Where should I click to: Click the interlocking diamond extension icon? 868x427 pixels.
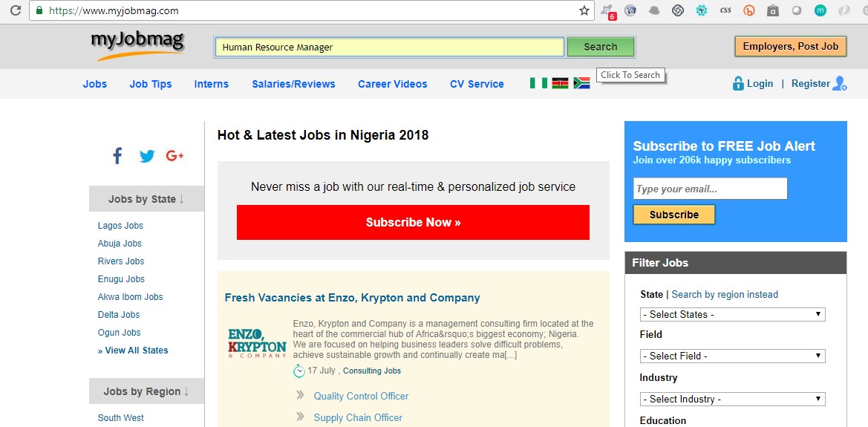click(x=678, y=10)
